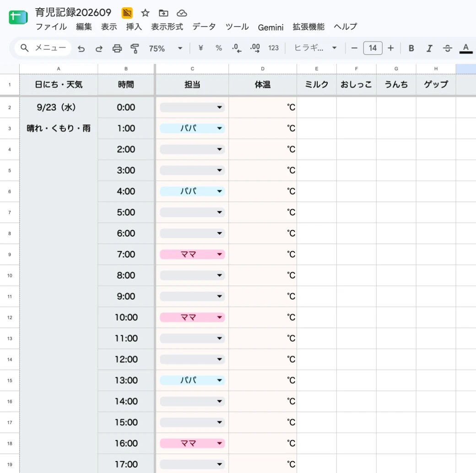Select row 9 header

pyautogui.click(x=10, y=254)
